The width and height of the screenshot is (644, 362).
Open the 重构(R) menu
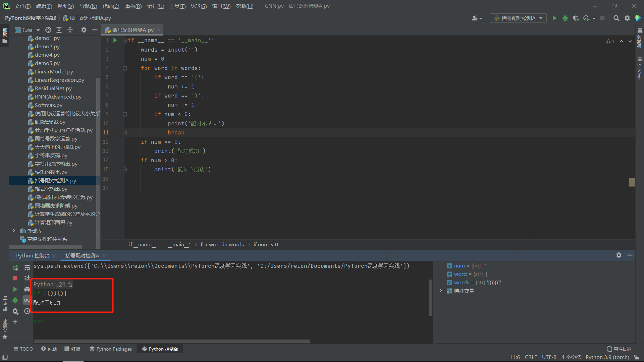coord(133,6)
